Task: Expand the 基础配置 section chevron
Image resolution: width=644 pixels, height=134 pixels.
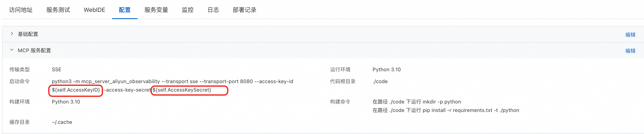Action: 12,34
